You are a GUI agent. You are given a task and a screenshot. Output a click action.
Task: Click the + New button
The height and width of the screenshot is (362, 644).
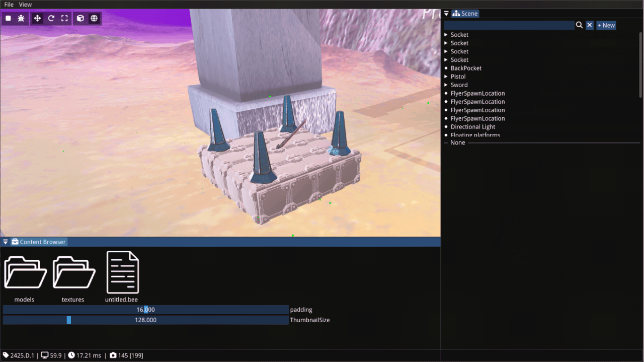606,25
